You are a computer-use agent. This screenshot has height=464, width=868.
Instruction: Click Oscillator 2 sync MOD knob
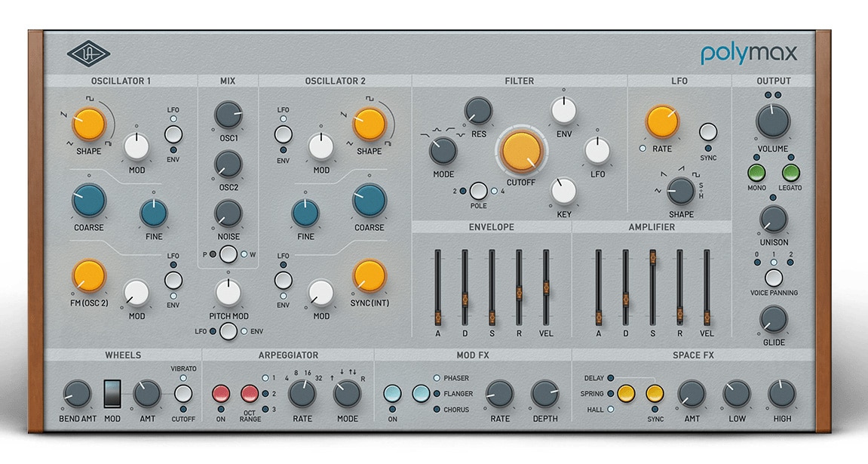pos(321,293)
